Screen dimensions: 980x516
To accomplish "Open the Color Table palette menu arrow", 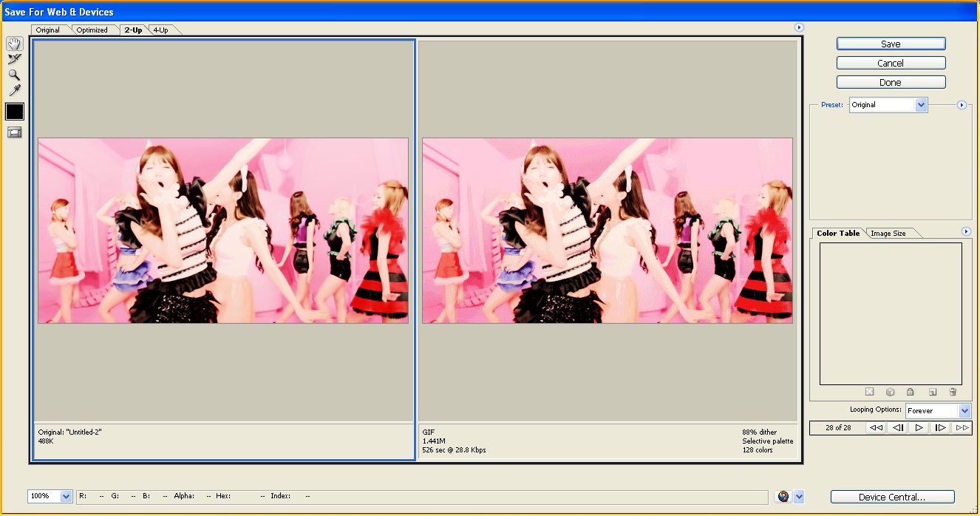I will (966, 231).
